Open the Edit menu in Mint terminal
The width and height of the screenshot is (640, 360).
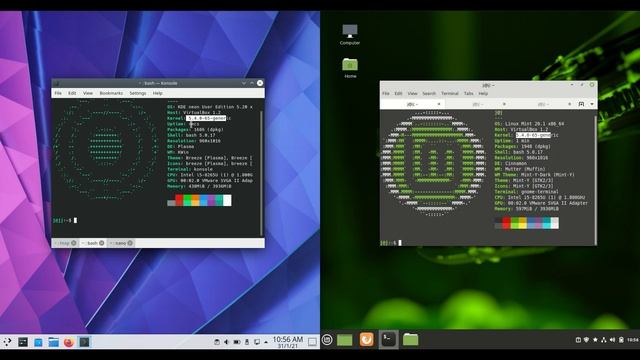coord(398,93)
